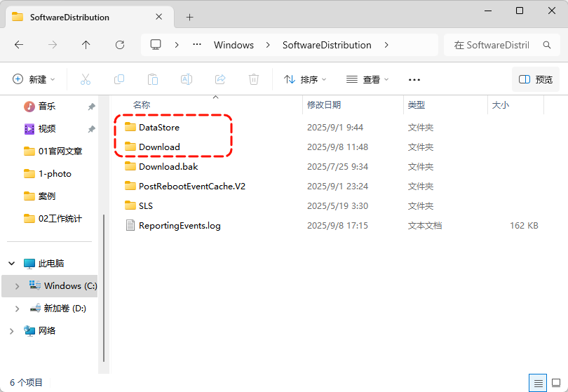Select the ReportingEvents.log file
The image size is (568, 392).
[x=180, y=225]
